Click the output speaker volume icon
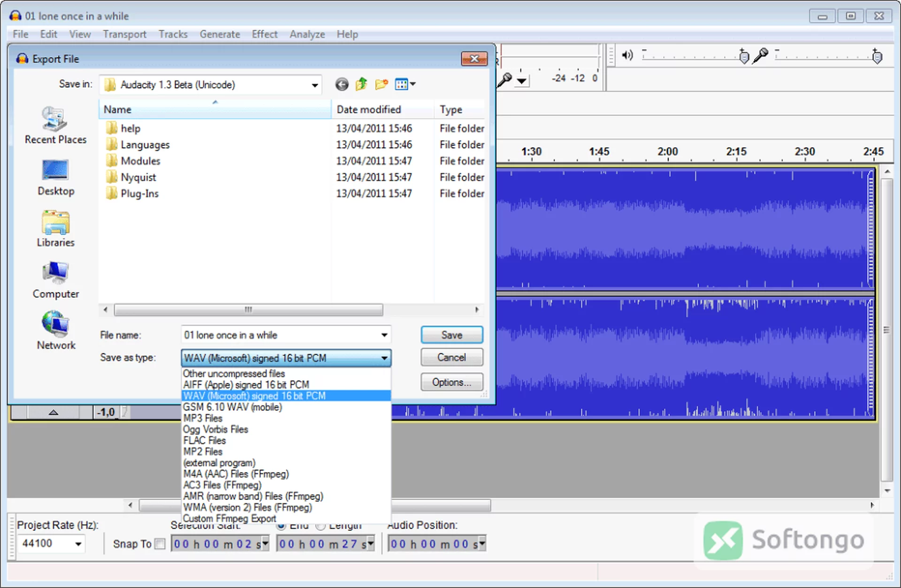The width and height of the screenshot is (901, 588). click(627, 55)
